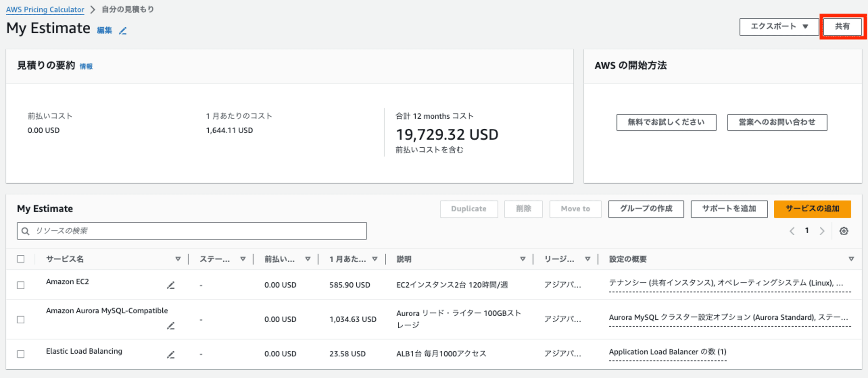Click 1,034.63 USD monthly cost cell

pos(353,319)
